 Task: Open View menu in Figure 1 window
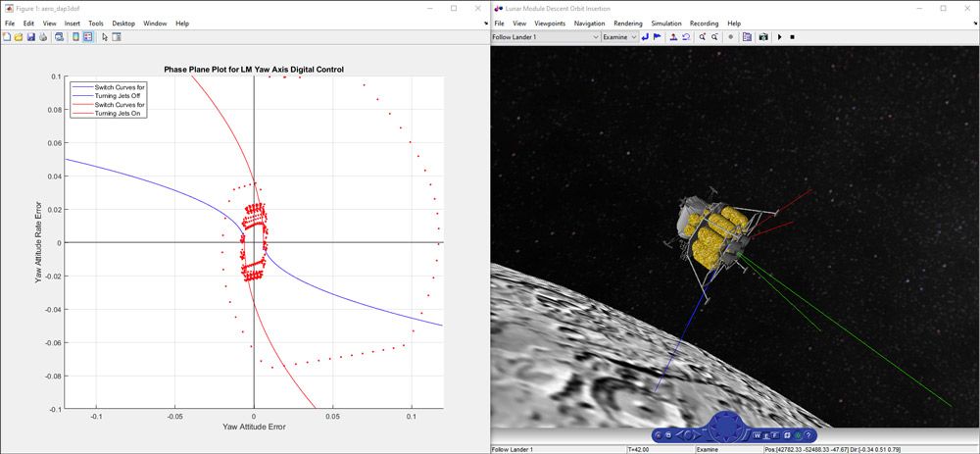click(49, 24)
